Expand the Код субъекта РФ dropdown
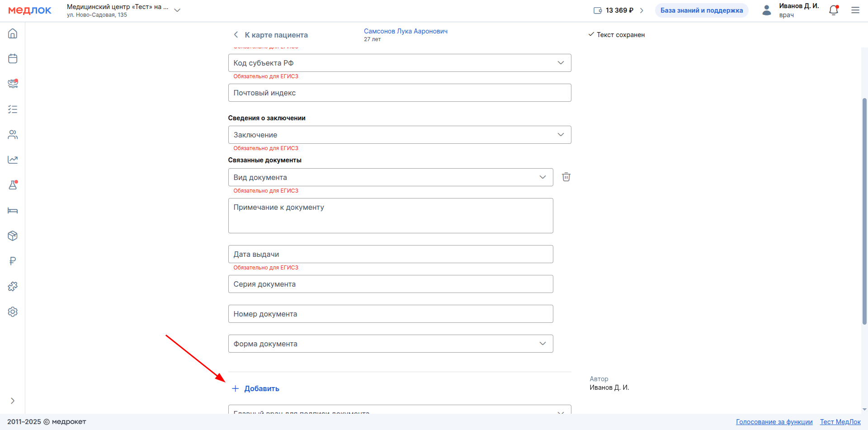This screenshot has height=430, width=868. (x=399, y=63)
